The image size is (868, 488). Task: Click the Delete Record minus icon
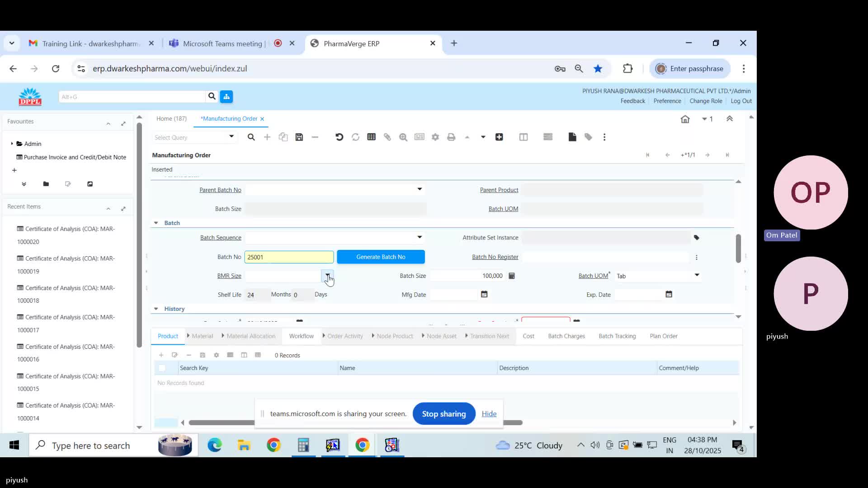click(x=315, y=137)
